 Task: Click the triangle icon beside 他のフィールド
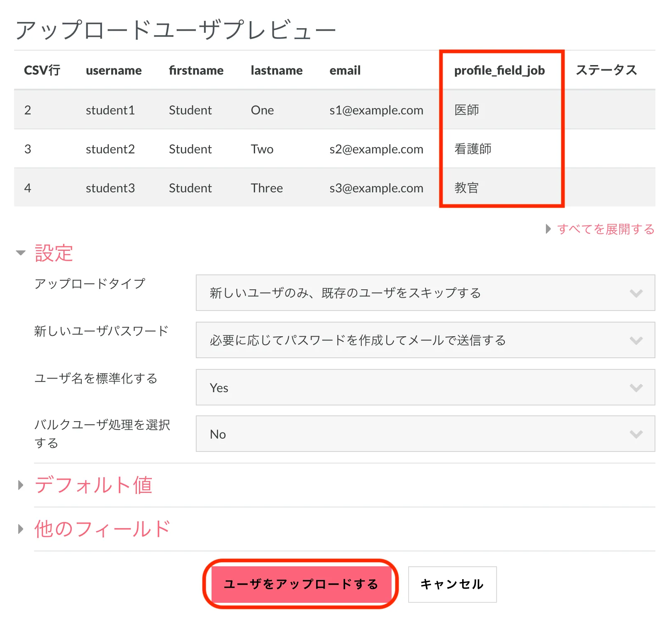(21, 529)
